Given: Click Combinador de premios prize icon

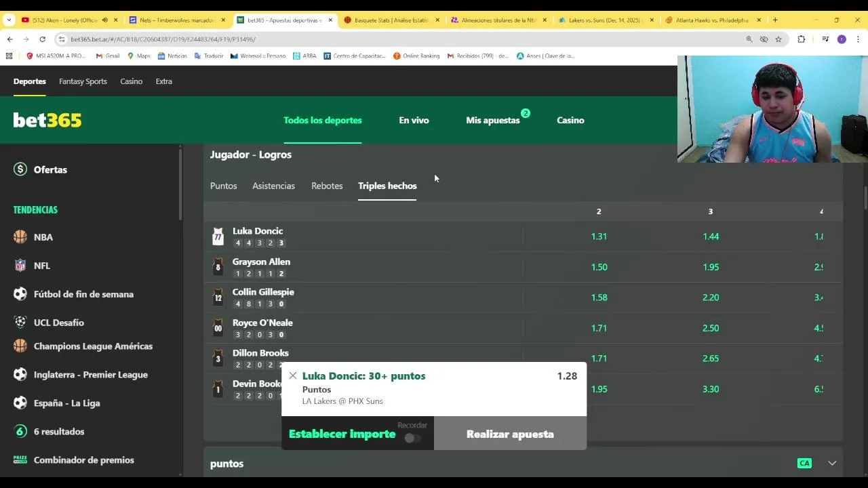Looking at the screenshot, I should 20,460.
